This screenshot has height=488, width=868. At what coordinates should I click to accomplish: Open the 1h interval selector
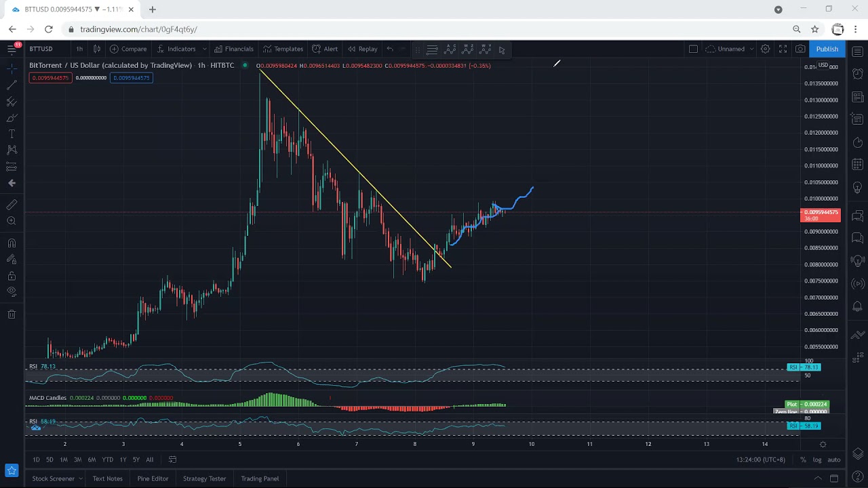(79, 49)
